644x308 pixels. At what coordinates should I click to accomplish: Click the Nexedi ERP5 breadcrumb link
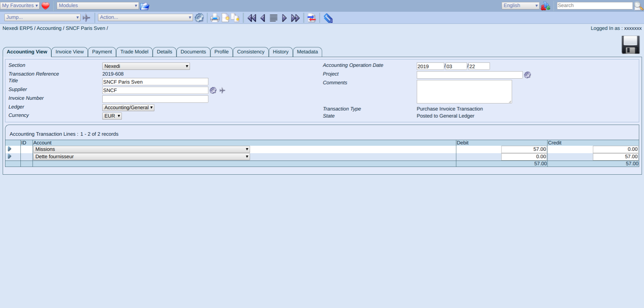[x=18, y=28]
